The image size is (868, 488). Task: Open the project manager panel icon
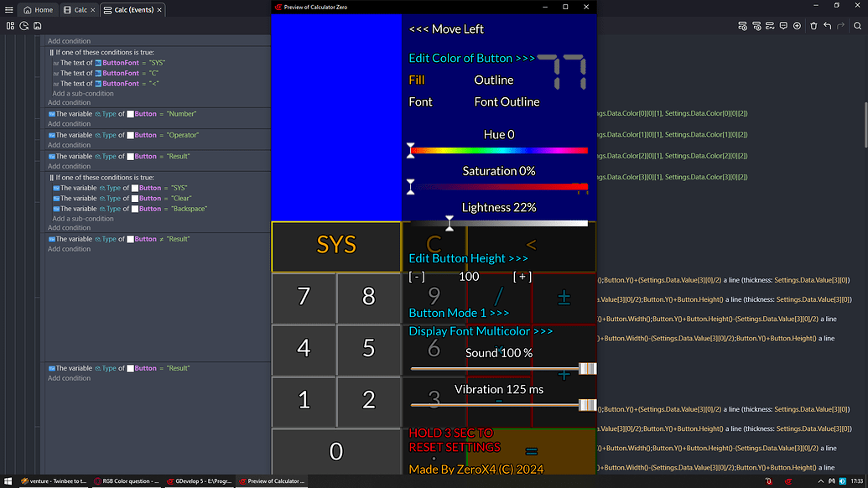pos(10,26)
